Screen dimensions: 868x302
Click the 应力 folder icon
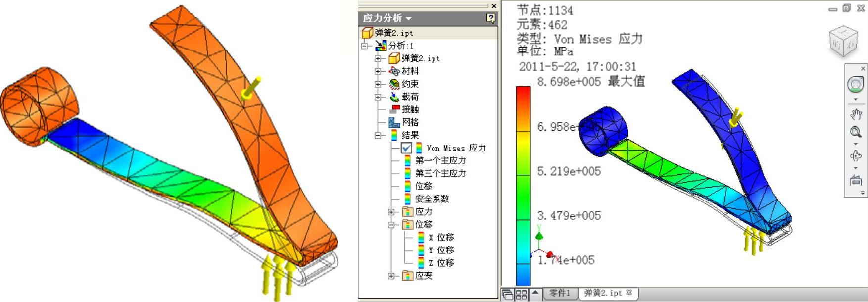(407, 212)
